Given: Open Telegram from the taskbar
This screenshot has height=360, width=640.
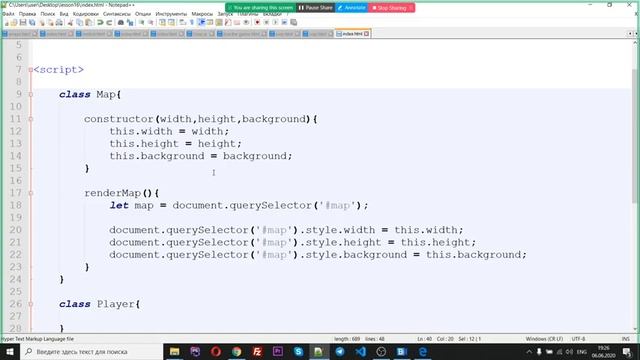Looking at the screenshot, I should [340, 351].
